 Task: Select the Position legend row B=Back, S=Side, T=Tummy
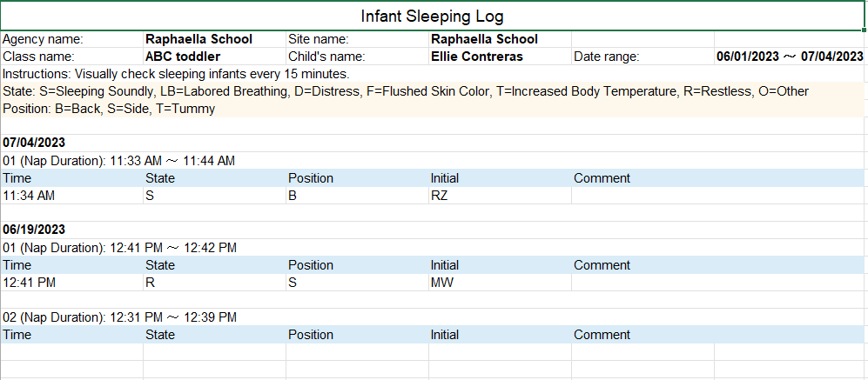coord(109,109)
